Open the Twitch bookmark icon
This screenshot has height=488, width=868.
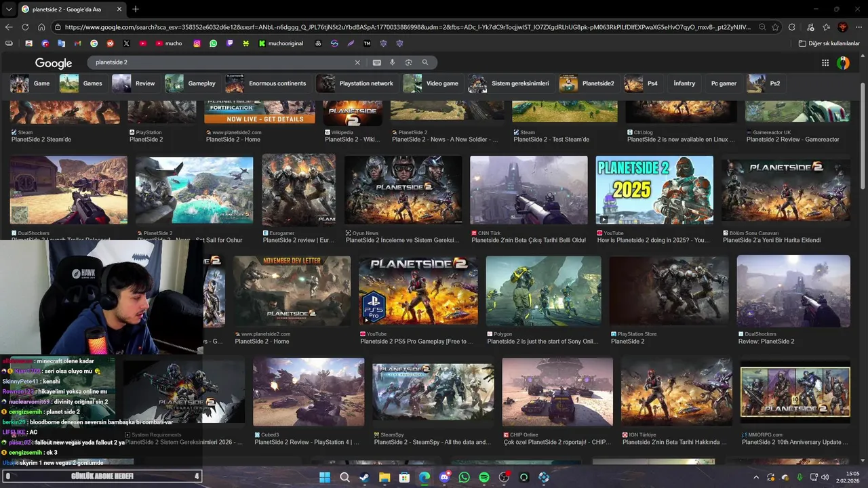click(230, 43)
